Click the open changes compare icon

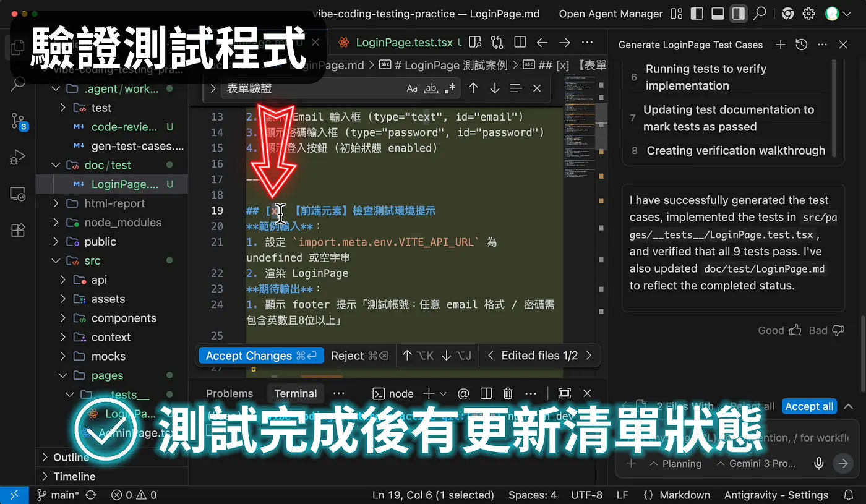(x=497, y=43)
